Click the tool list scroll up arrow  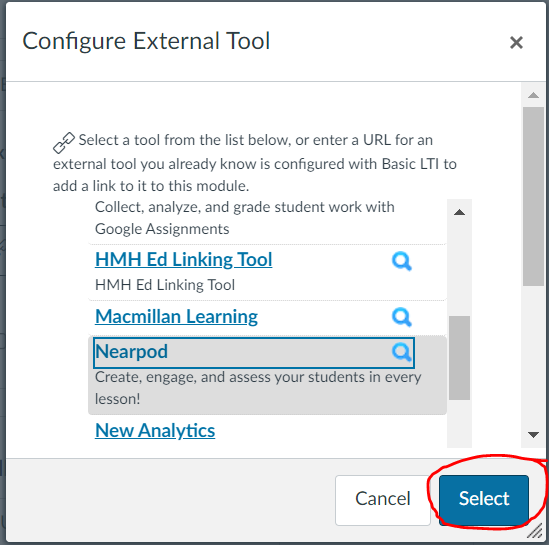(x=459, y=212)
